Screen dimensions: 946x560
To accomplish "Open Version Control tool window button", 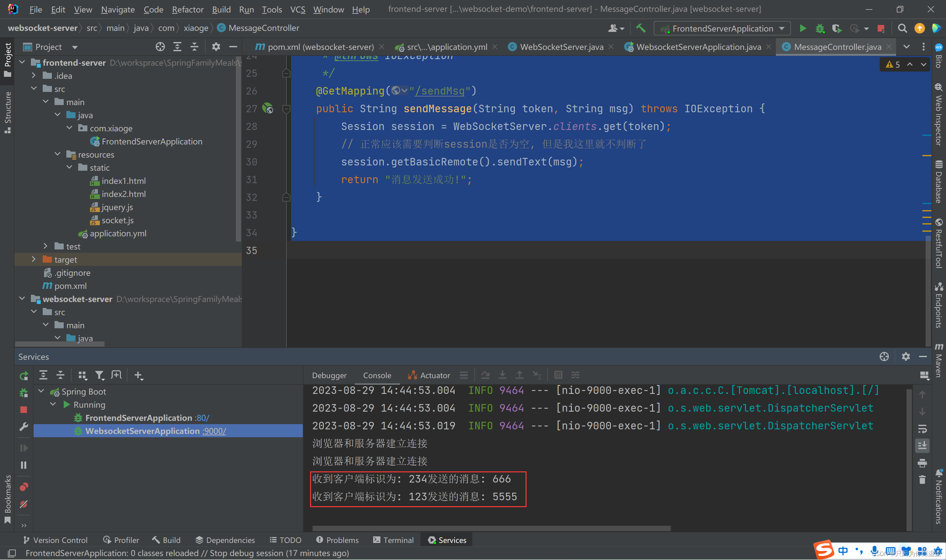I will [55, 540].
